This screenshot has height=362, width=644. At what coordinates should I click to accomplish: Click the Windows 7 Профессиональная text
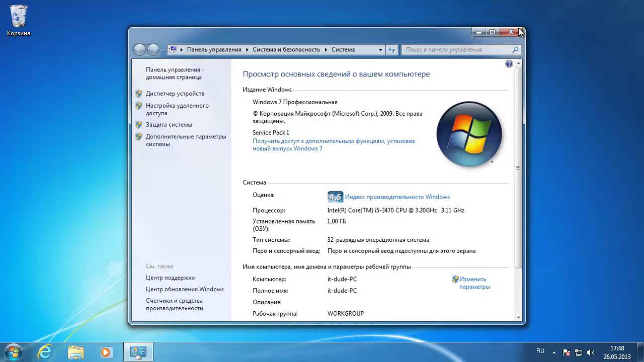pyautogui.click(x=295, y=102)
